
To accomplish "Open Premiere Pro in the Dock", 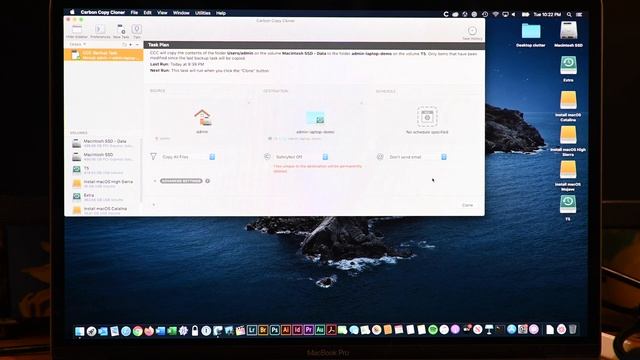I will pos(309,330).
